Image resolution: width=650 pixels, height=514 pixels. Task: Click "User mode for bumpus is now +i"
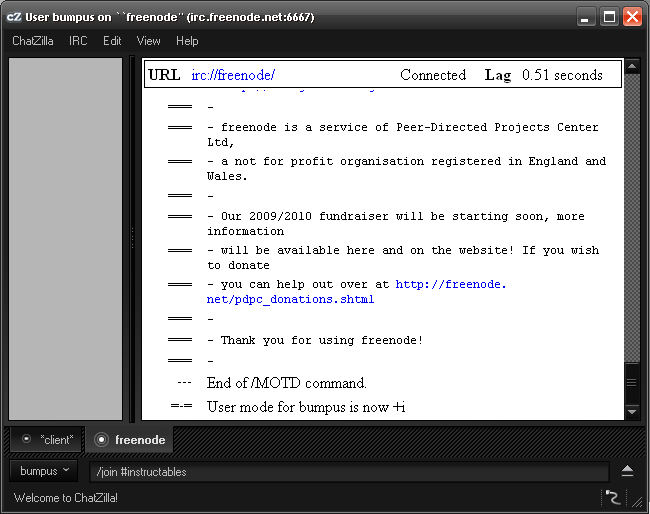pos(306,407)
